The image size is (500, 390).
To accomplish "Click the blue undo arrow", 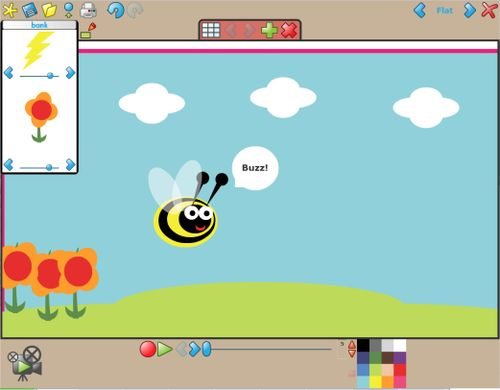I will tap(115, 10).
